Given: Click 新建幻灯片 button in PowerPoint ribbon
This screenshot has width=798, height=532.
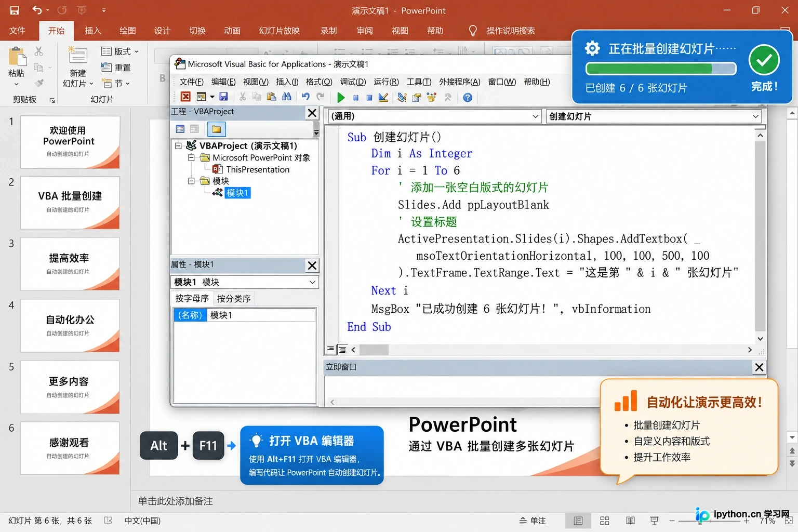Looking at the screenshot, I should pyautogui.click(x=77, y=68).
